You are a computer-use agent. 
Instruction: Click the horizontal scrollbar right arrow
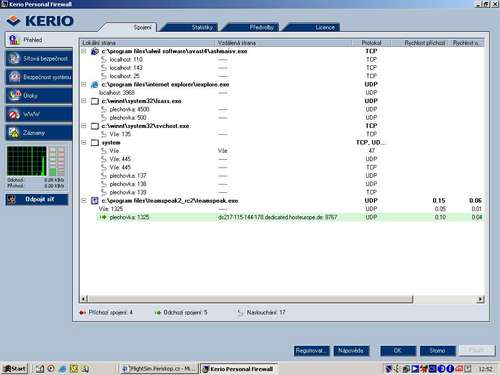pos(480,299)
